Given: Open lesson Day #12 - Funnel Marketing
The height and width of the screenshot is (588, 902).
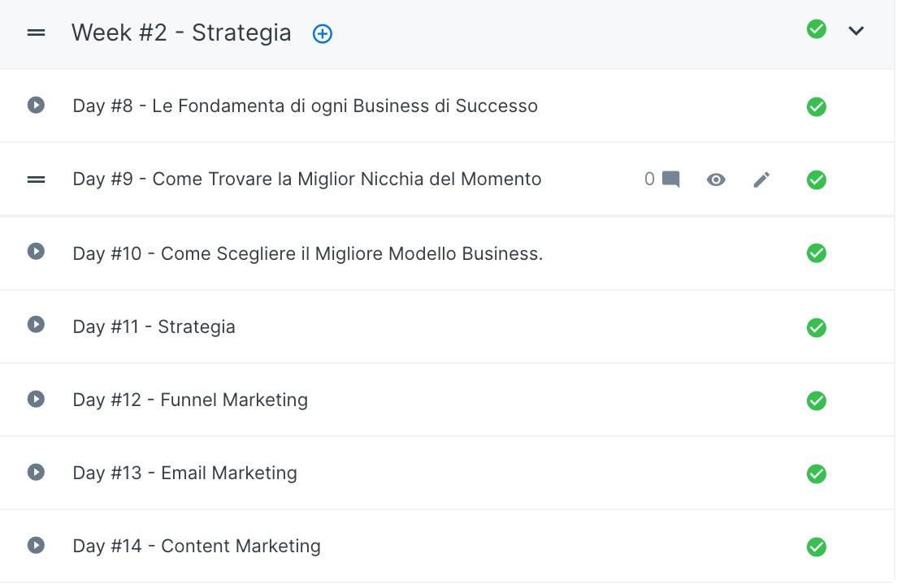Looking at the screenshot, I should pos(190,400).
